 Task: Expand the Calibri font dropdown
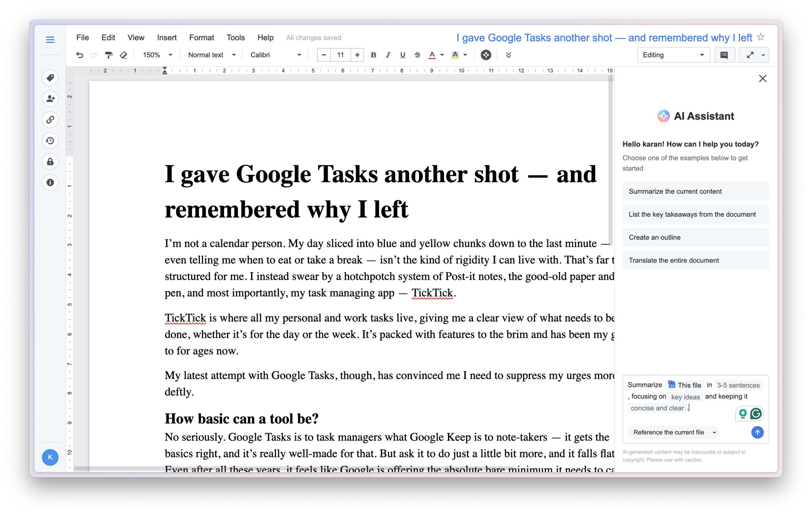(x=275, y=55)
